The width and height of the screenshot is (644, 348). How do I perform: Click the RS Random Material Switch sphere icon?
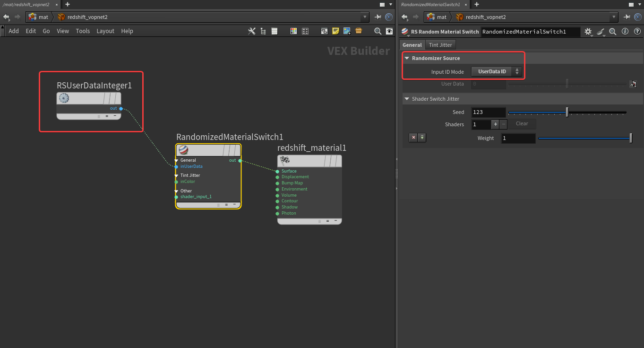[405, 32]
